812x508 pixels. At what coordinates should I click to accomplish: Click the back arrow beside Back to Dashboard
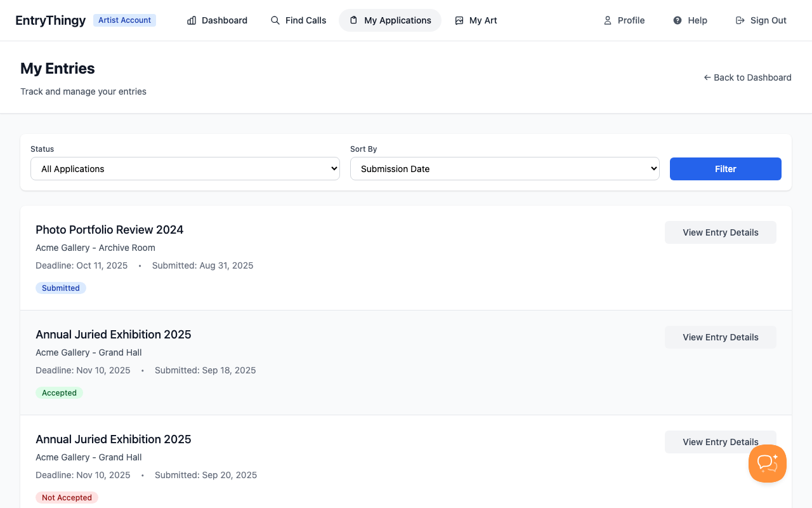[707, 77]
